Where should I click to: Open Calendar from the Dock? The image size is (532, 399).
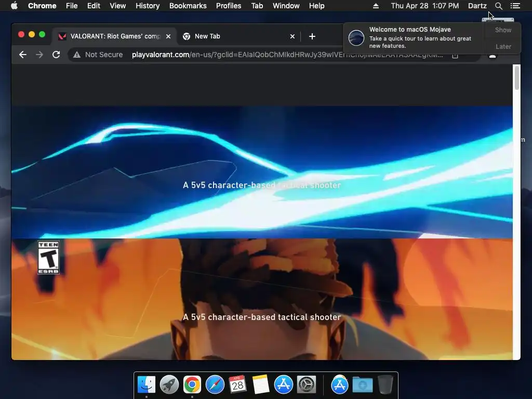(x=237, y=385)
